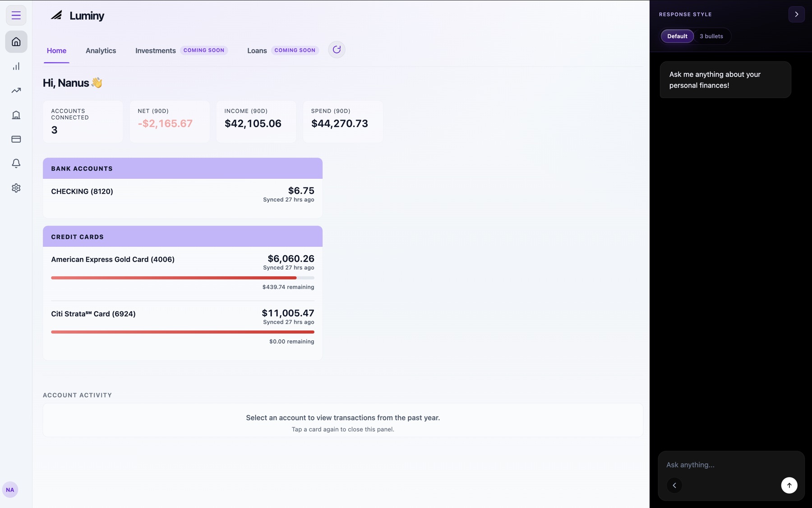Click the $439.74 remaining text
This screenshot has height=508, width=812.
pos(288,287)
